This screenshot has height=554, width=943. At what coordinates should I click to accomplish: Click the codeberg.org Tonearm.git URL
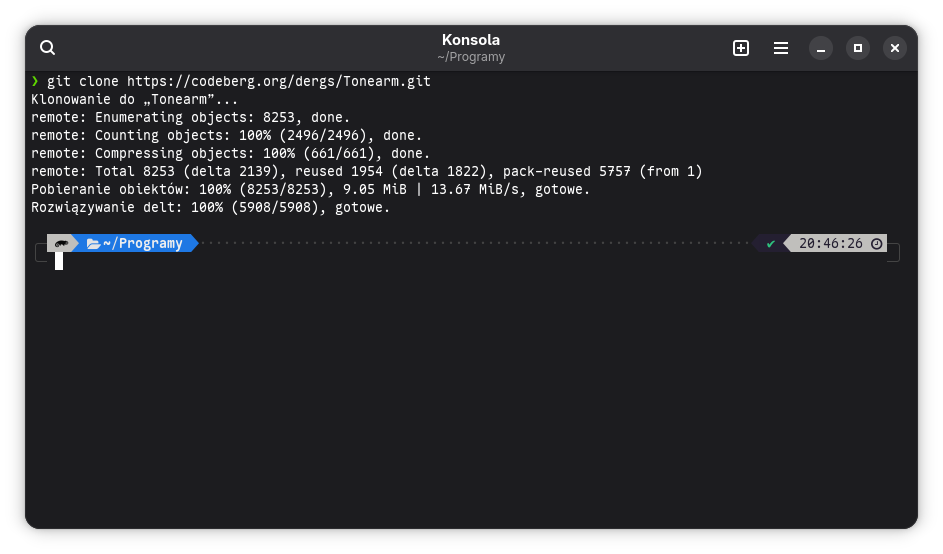279,81
